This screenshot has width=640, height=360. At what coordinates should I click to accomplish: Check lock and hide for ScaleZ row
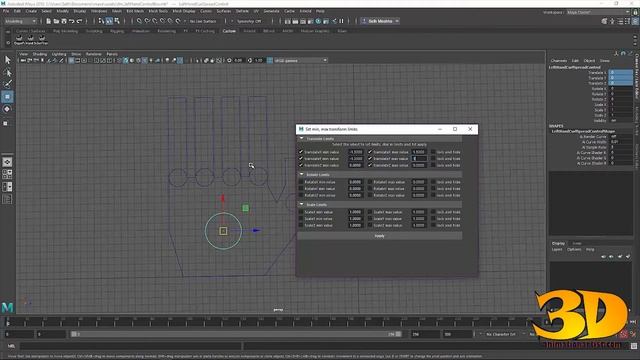(x=433, y=225)
